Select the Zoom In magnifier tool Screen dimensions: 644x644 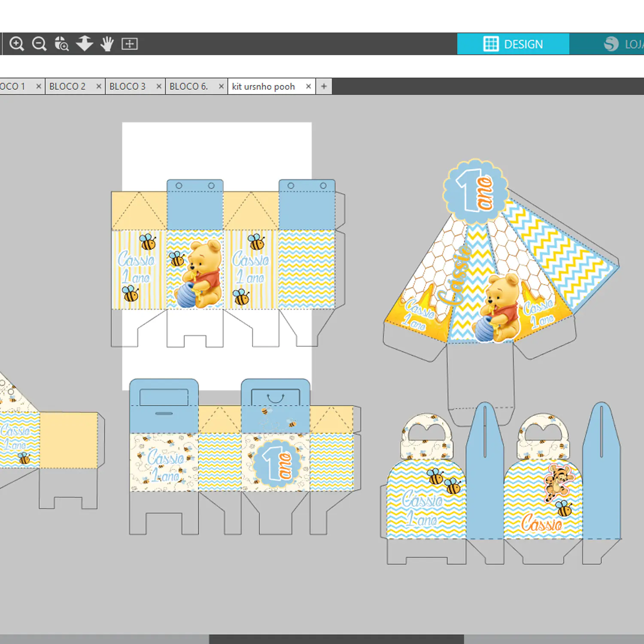coord(17,44)
